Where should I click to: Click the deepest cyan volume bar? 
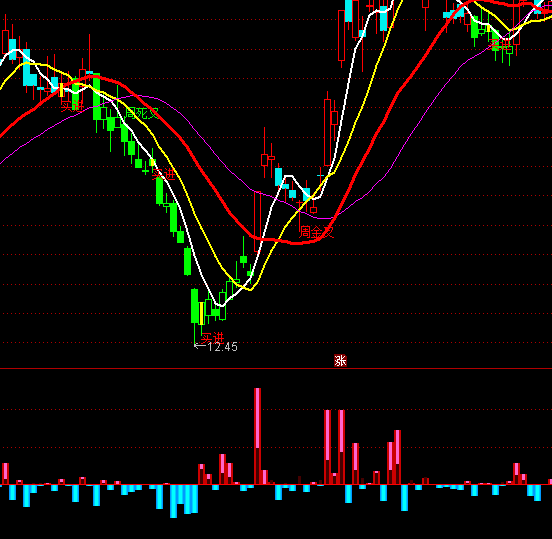click(x=173, y=501)
